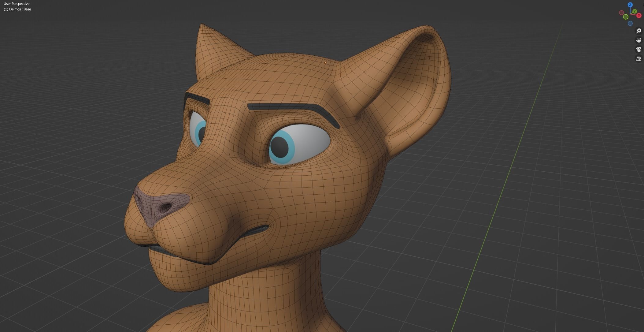Click the orange origin dot on head
This screenshot has width=644, height=332.
click(x=325, y=62)
